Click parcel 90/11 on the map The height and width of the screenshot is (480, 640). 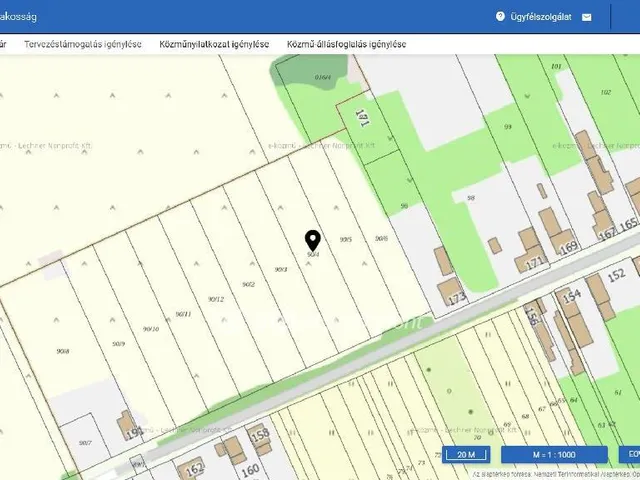point(183,314)
